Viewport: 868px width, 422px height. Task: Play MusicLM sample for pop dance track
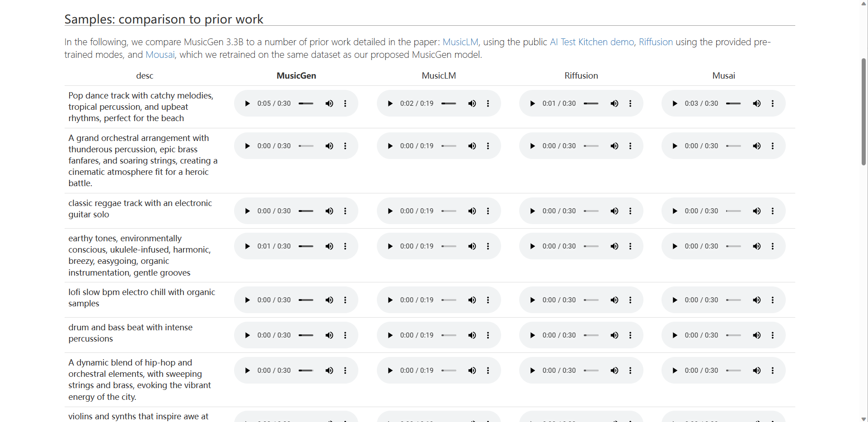(390, 103)
